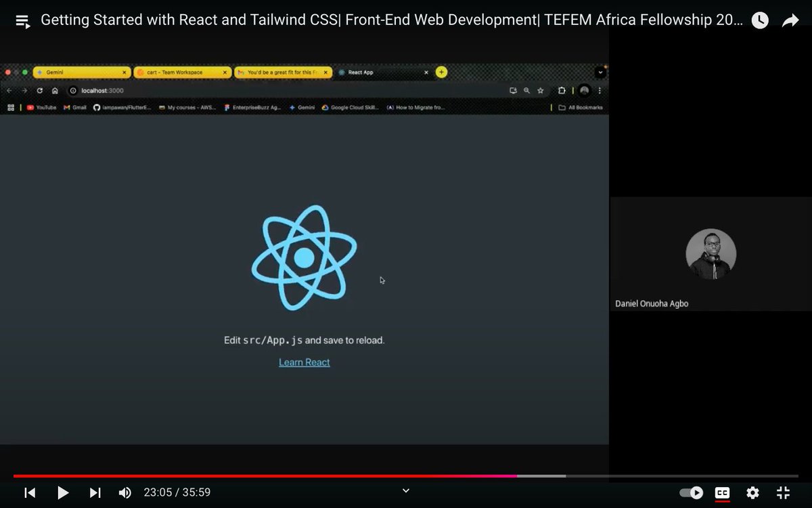
Task: Close the Gemini tab
Action: 124,72
